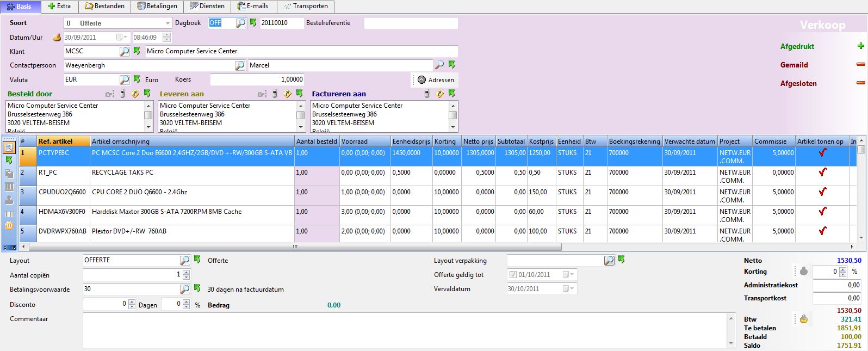This screenshot has height=351, width=868.
Task: Click phone icon in Factureren aan header
Action: [x=427, y=94]
